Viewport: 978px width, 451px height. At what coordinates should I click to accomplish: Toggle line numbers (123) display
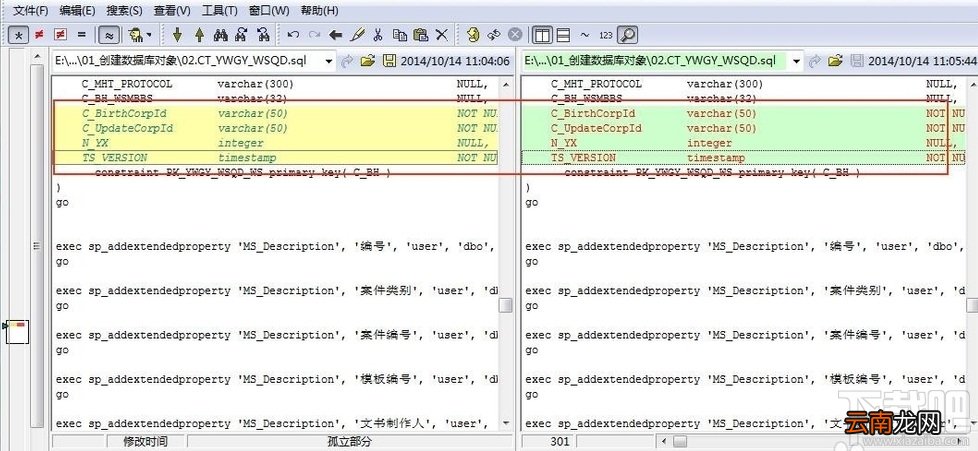click(x=606, y=35)
